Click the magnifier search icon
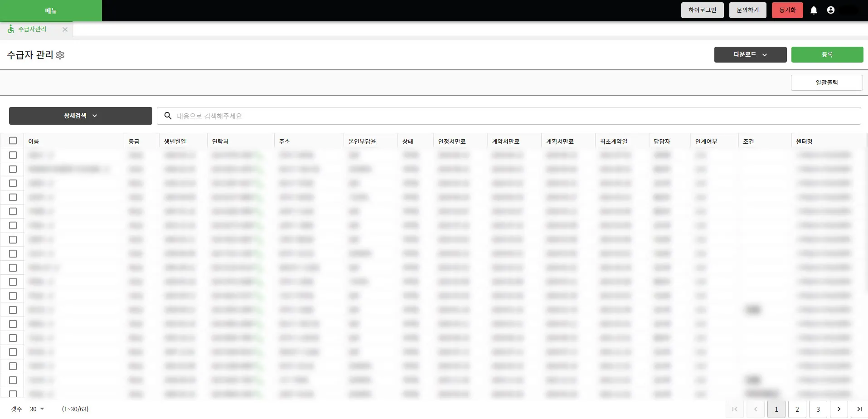The height and width of the screenshot is (419, 868). 168,116
